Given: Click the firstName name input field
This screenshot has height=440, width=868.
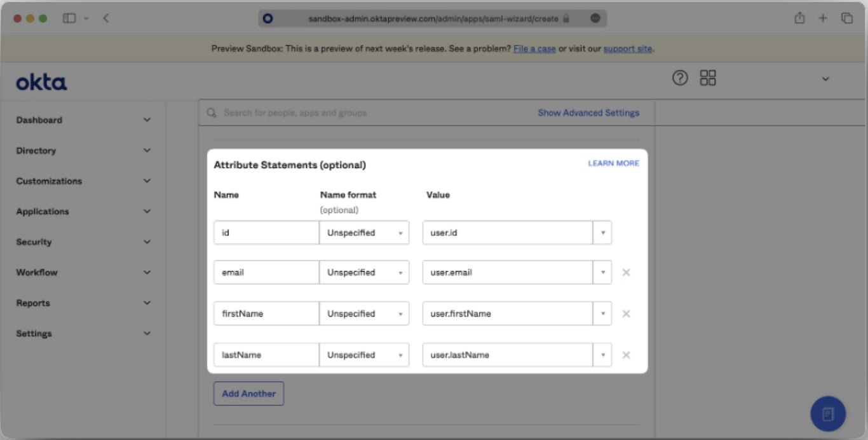Looking at the screenshot, I should tap(266, 313).
